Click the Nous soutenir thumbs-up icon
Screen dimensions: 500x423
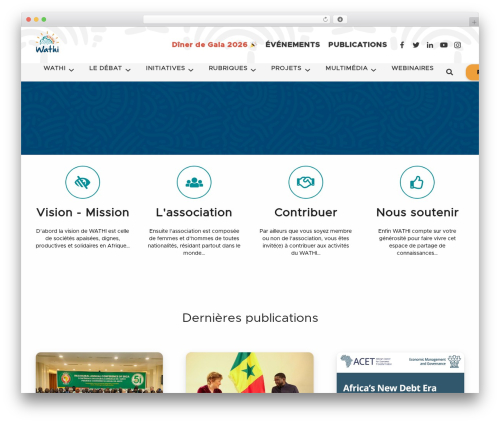(x=417, y=182)
